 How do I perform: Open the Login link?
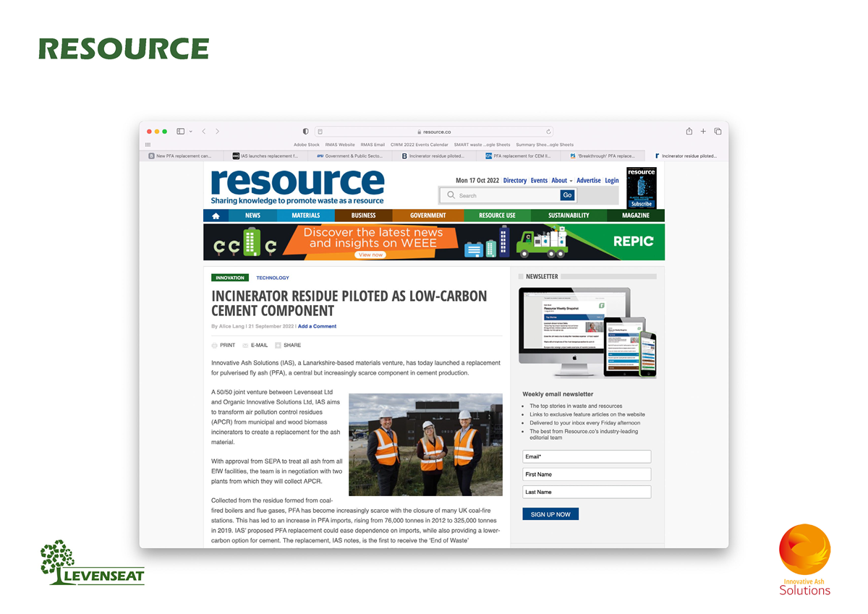click(x=612, y=180)
